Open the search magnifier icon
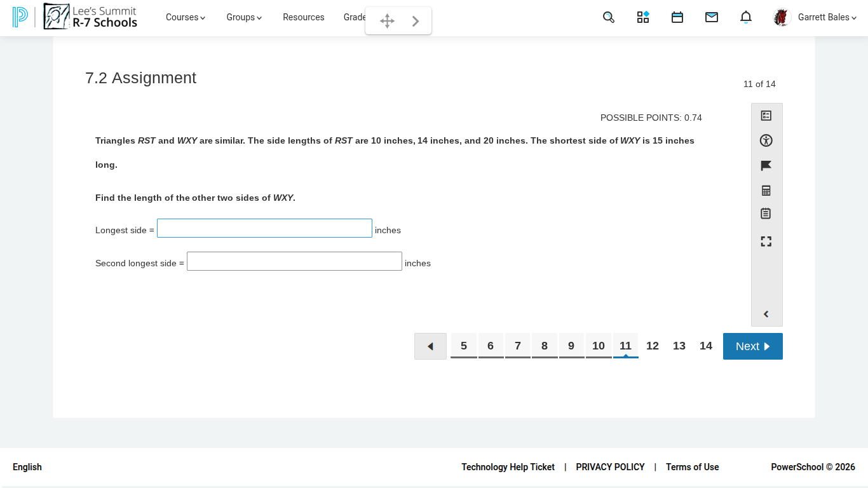Screen dimensions: 868x488 tap(608, 17)
